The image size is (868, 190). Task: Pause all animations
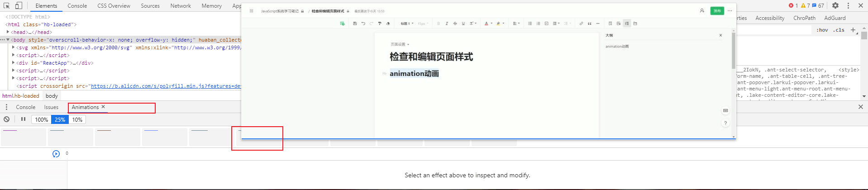click(x=23, y=119)
